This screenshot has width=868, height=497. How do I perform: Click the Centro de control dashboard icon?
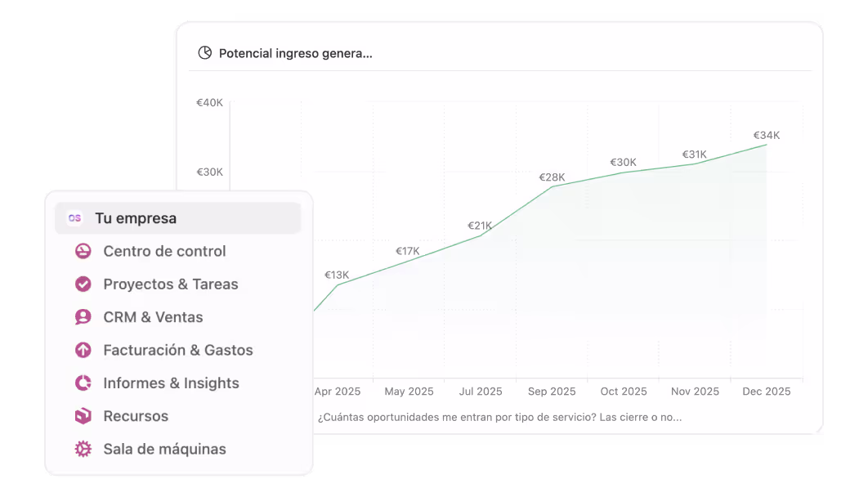pyautogui.click(x=83, y=251)
